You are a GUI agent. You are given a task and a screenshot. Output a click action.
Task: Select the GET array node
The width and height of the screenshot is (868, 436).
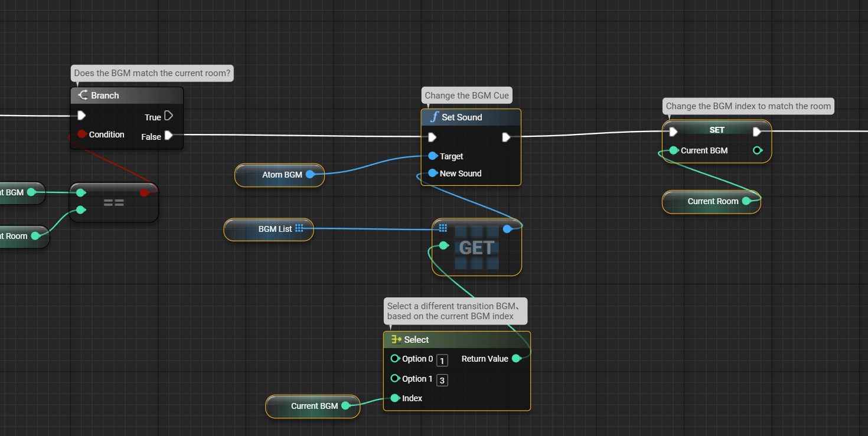[477, 248]
